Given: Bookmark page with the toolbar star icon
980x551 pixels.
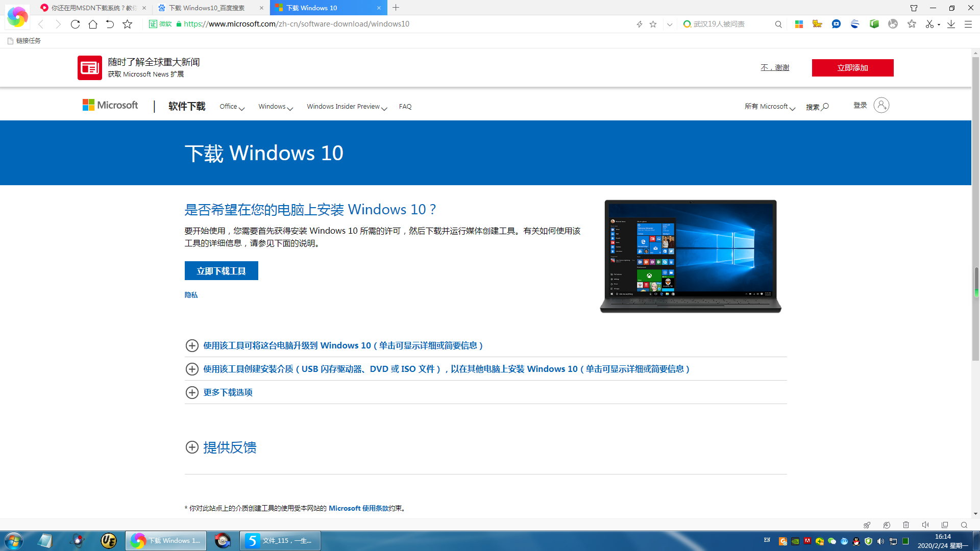Looking at the screenshot, I should coord(128,24).
